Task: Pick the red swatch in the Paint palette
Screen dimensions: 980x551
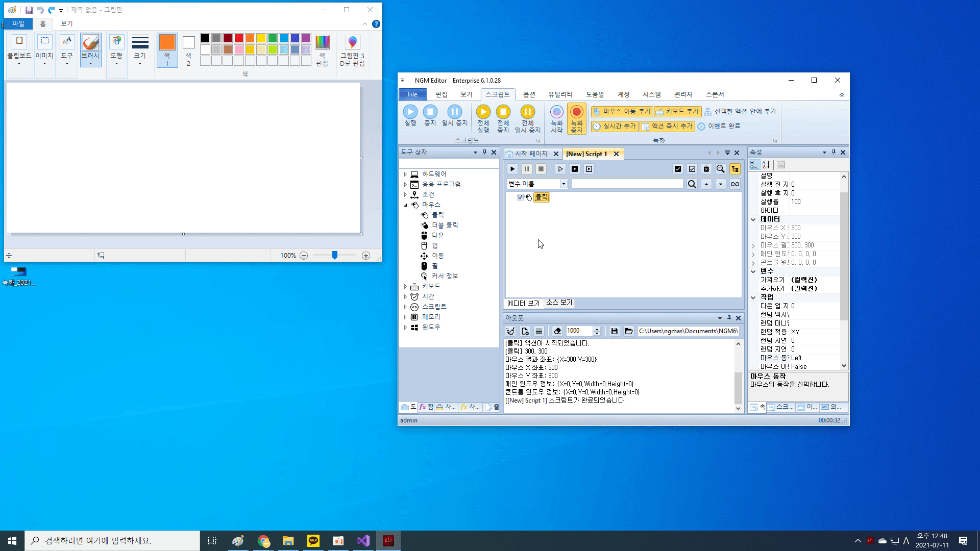Action: (x=239, y=38)
